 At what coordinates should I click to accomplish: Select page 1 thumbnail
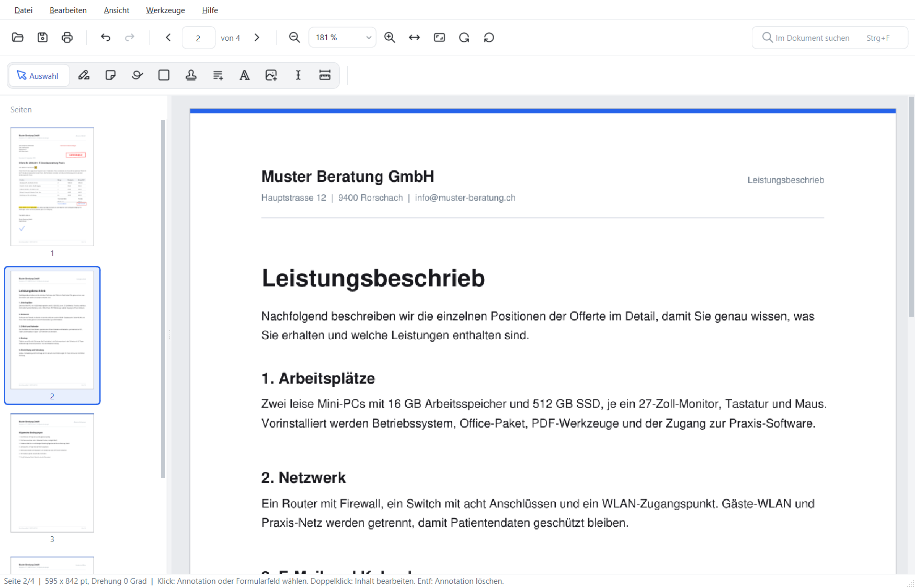(52, 187)
